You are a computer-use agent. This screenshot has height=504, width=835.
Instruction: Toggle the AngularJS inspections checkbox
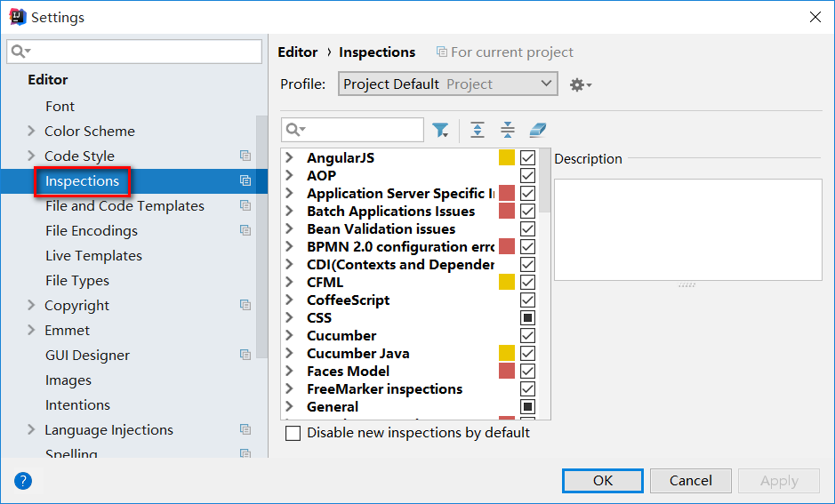527,157
